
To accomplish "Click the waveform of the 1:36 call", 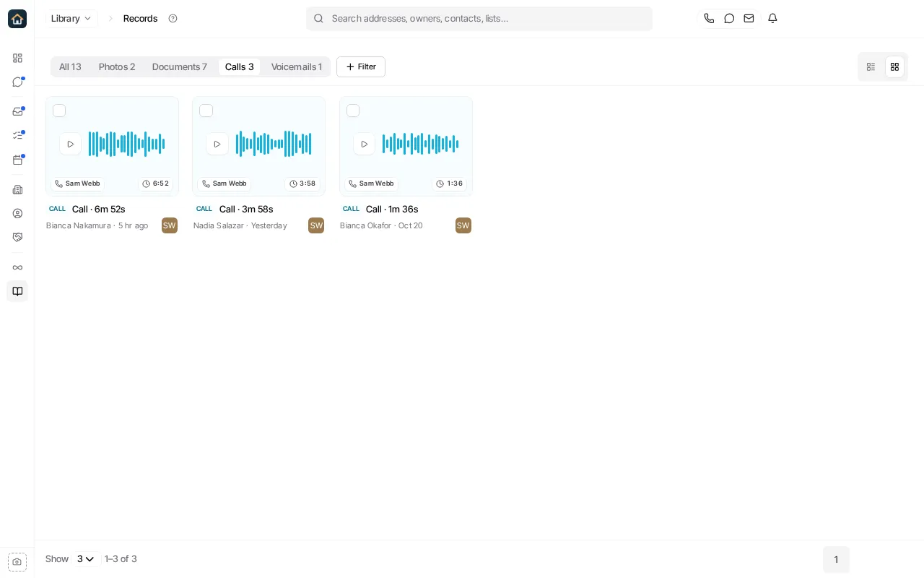I will (x=420, y=144).
